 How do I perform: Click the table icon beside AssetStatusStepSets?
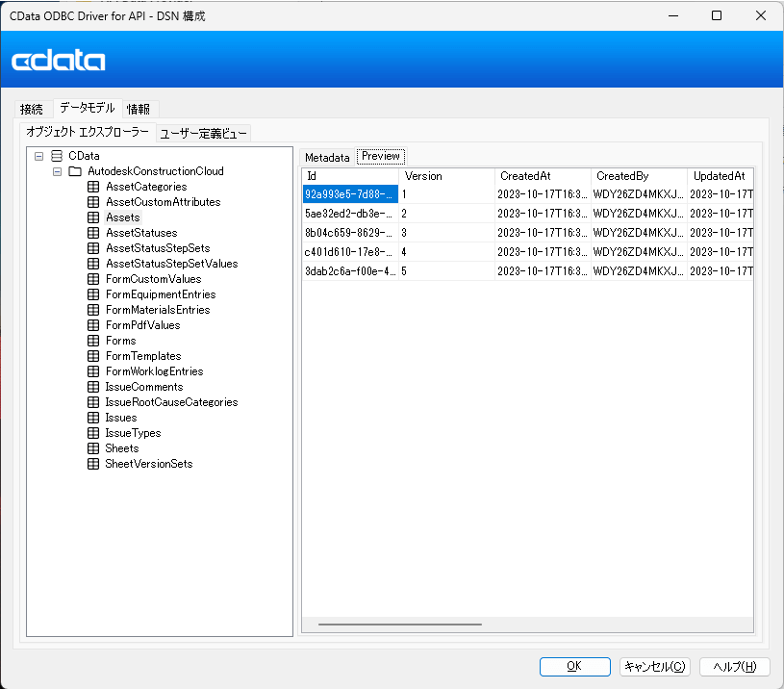(x=93, y=248)
